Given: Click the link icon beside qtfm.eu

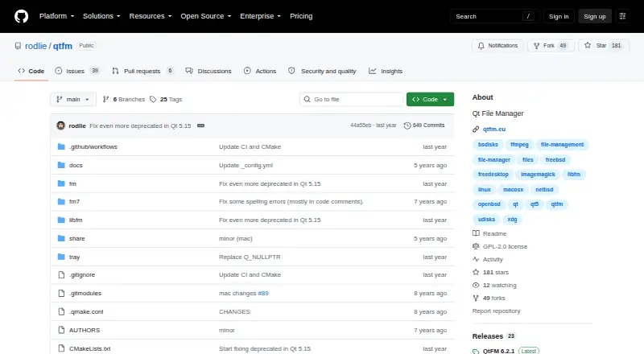Looking at the screenshot, I should [476, 130].
